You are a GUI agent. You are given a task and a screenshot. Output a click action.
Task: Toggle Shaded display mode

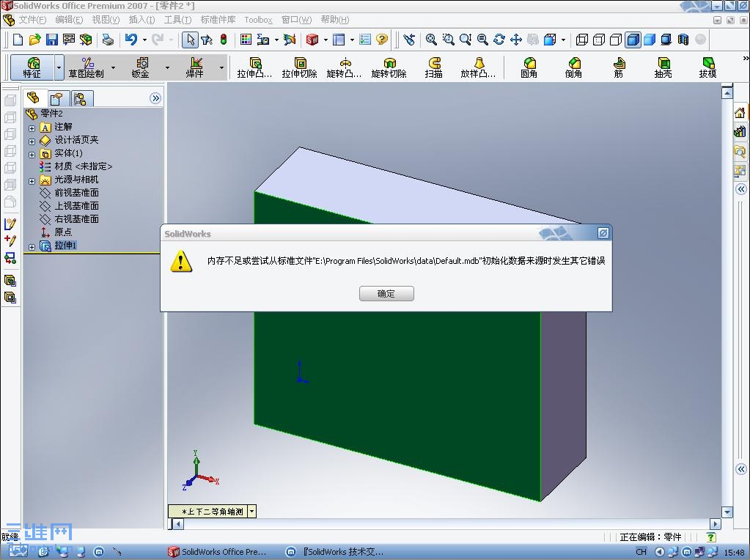[x=650, y=40]
